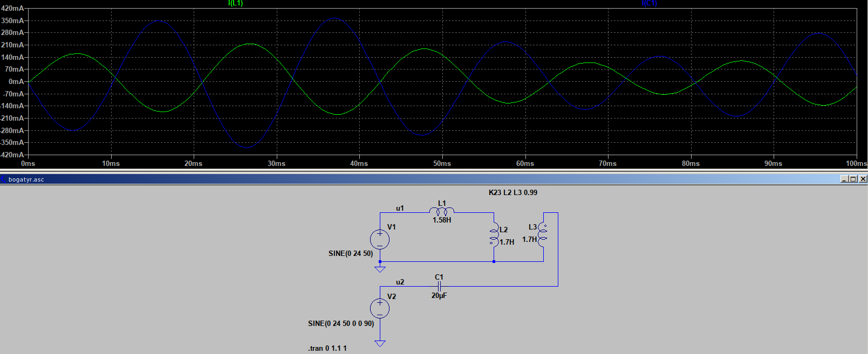This screenshot has width=868, height=354.
Task: Click the 1.58H inductance value
Action: click(x=442, y=220)
